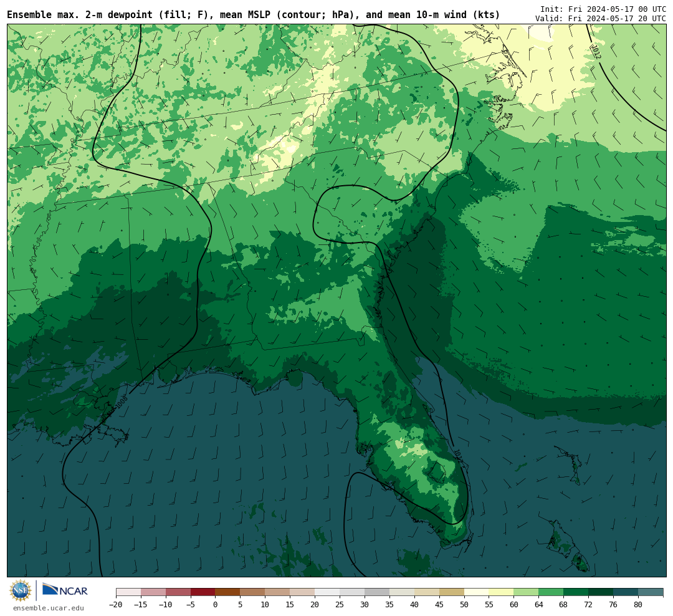
Task: Click the colorbar label 64
Action: [538, 604]
